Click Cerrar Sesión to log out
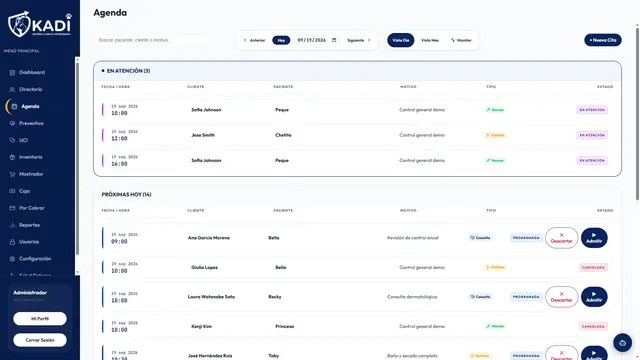This screenshot has height=360, width=640. pos(40,340)
